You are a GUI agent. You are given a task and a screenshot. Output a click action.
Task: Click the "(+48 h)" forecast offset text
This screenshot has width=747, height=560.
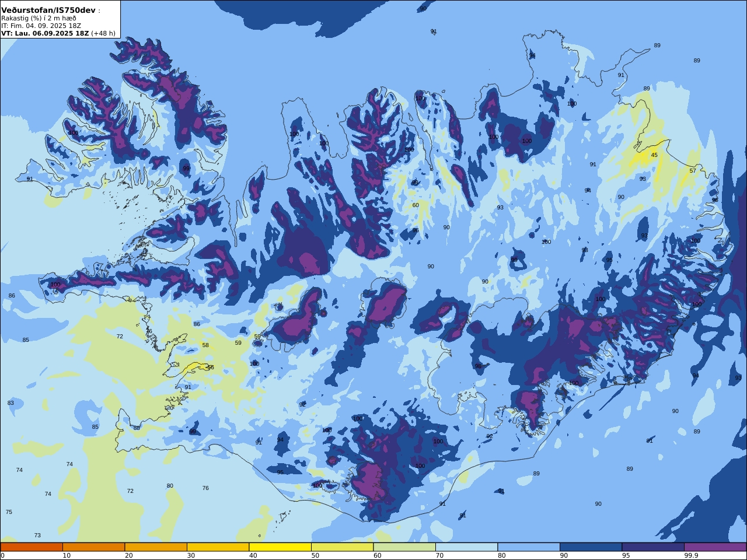103,33
